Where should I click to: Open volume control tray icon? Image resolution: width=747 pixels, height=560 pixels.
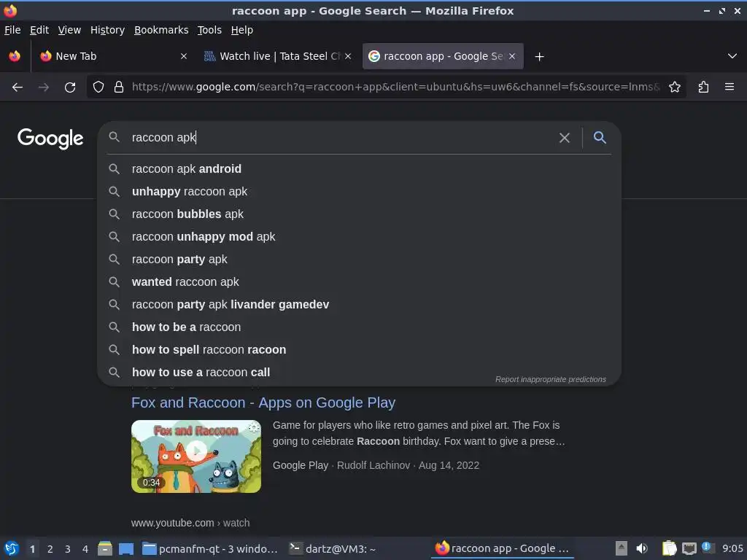point(642,549)
